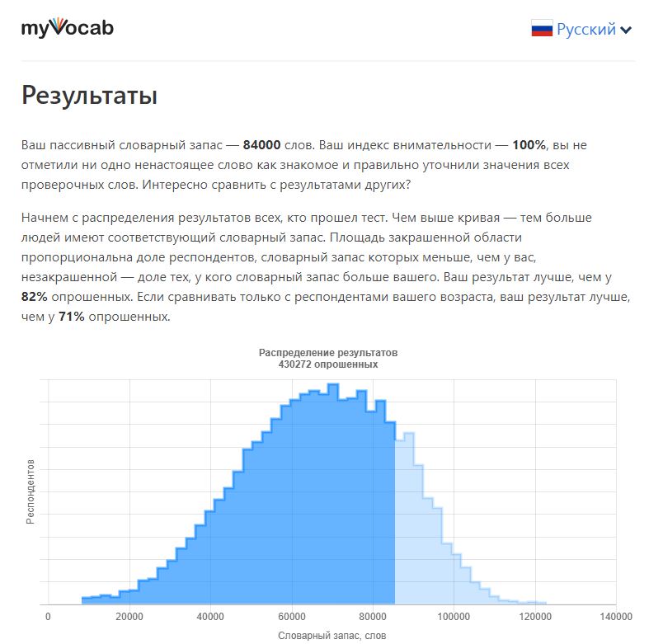663x644 pixels.
Task: Click the 20000 x-axis label
Action: [129, 617]
